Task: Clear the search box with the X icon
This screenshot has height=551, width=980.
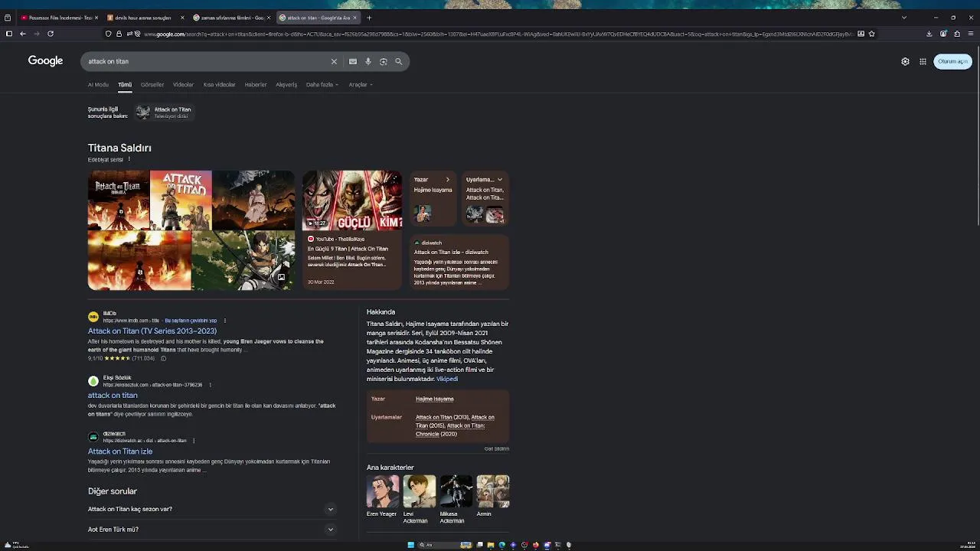Action: pyautogui.click(x=334, y=61)
